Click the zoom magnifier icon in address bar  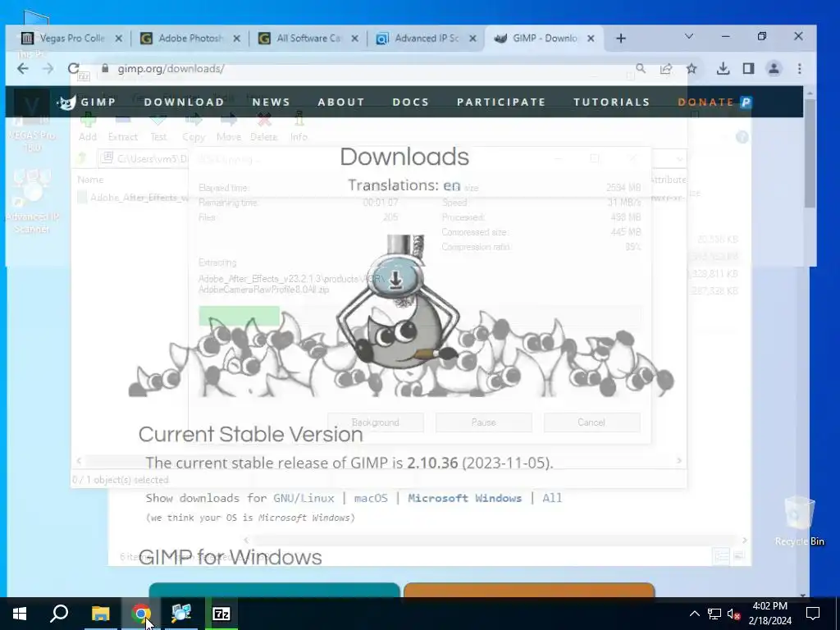pyautogui.click(x=640, y=69)
